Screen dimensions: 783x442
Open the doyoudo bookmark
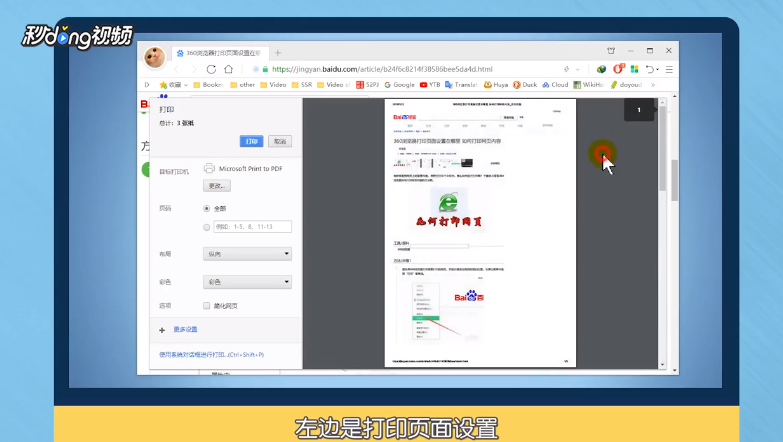tap(626, 85)
